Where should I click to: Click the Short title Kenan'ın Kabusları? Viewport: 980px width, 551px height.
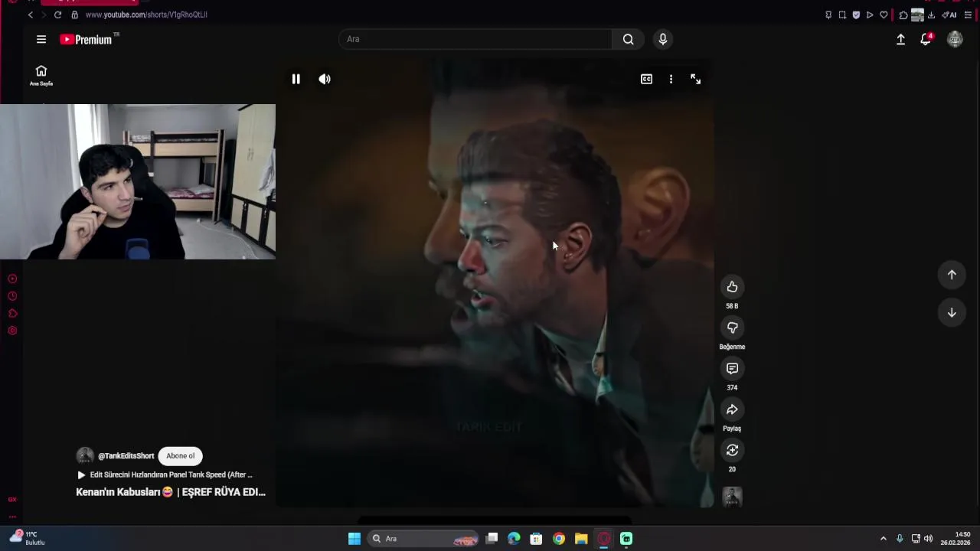tap(171, 492)
